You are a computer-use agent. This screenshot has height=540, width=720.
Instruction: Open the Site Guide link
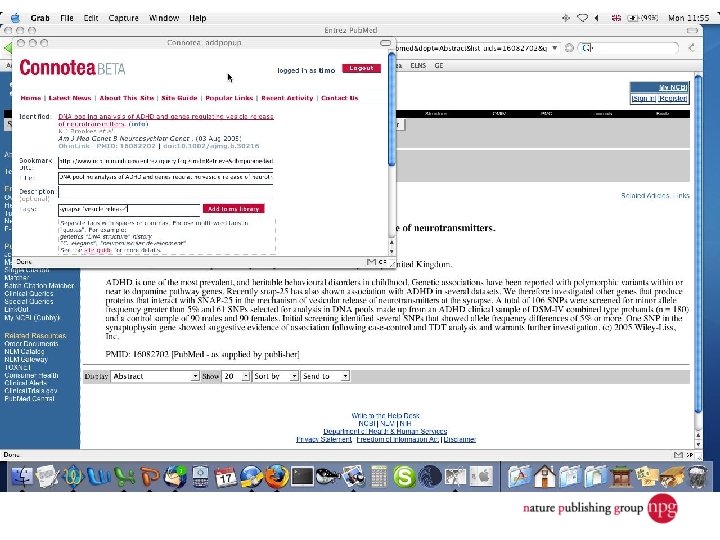point(179,98)
